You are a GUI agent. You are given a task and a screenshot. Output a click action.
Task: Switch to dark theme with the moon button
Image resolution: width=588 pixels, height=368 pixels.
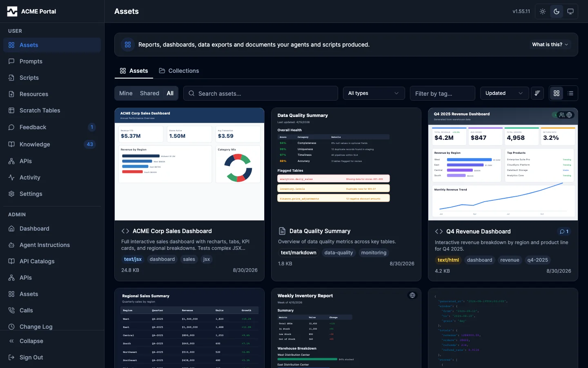(x=557, y=11)
